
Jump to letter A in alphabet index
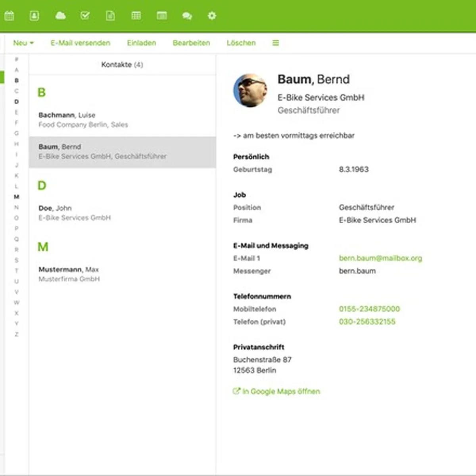(16, 70)
